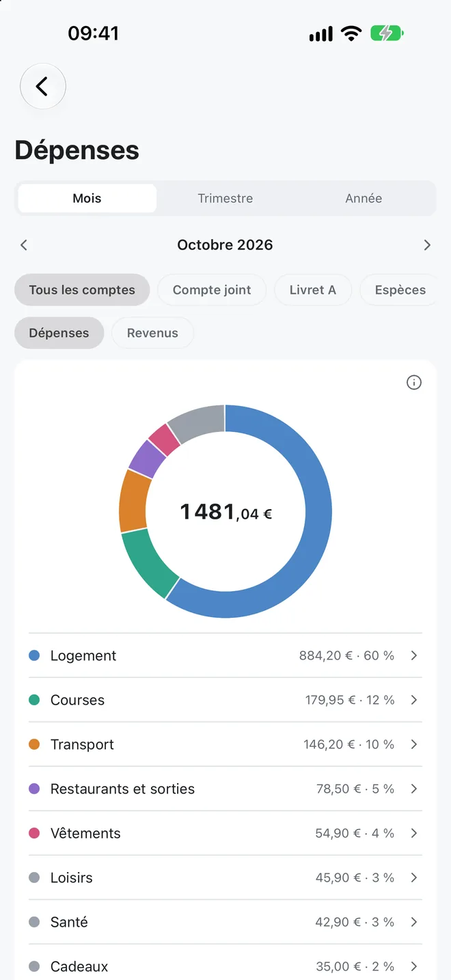Open Courses row chevron
Image resolution: width=451 pixels, height=980 pixels.
414,700
